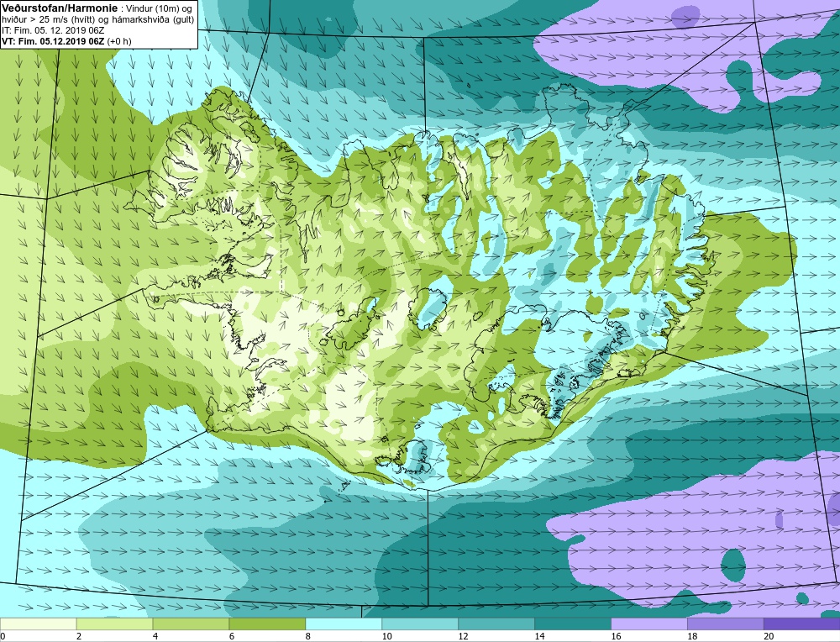Click the legend tick label '10'

[386, 636]
